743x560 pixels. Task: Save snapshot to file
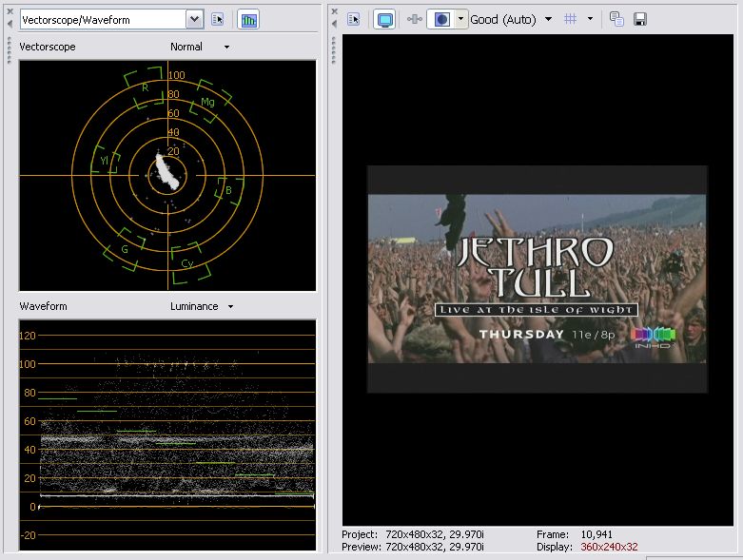[640, 19]
